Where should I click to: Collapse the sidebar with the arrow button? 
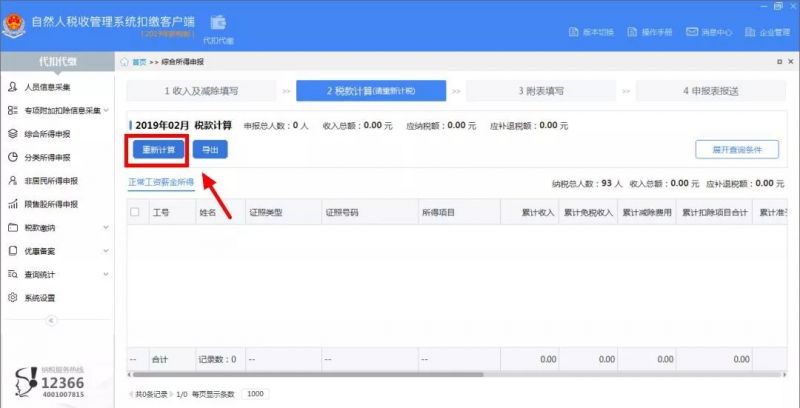coord(52,320)
